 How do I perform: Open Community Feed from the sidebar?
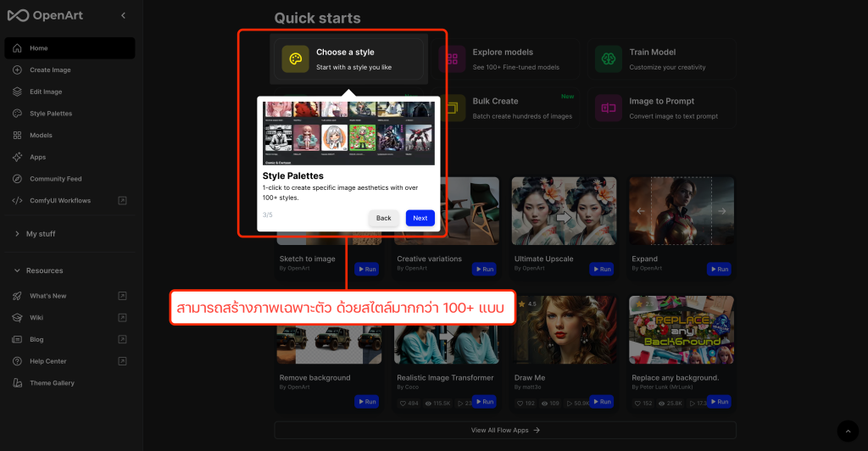coord(55,179)
